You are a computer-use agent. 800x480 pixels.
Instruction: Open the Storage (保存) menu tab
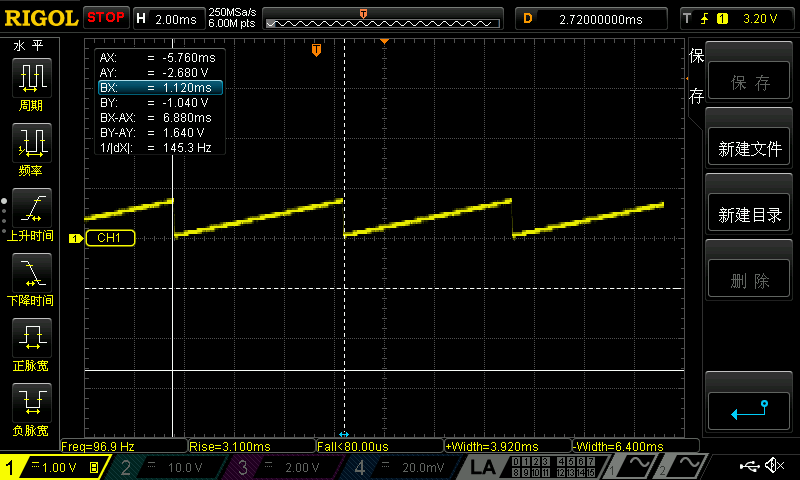click(696, 75)
